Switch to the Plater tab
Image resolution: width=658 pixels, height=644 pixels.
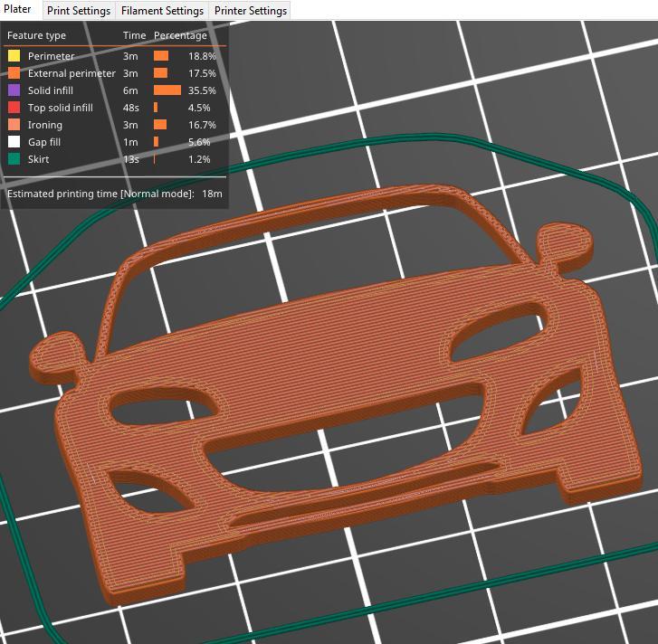[17, 9]
